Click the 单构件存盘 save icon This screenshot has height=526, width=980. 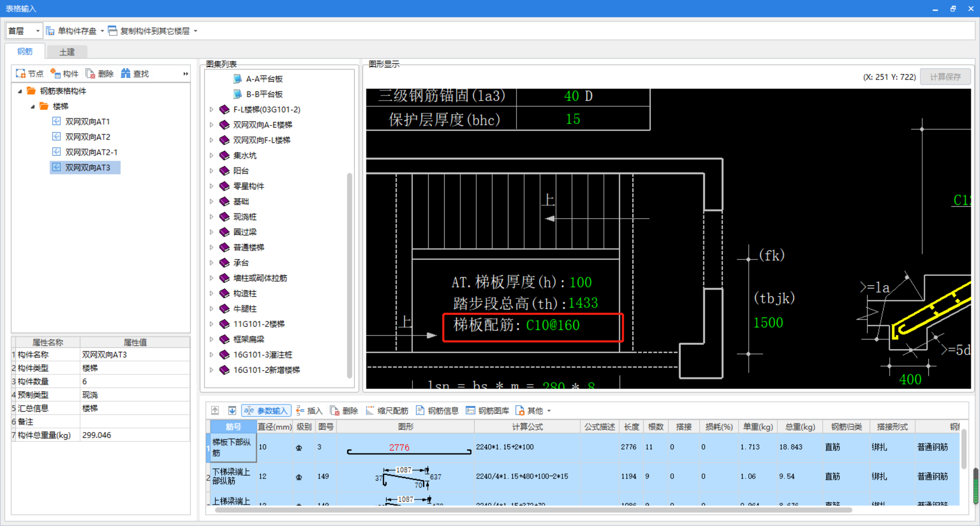[50, 31]
